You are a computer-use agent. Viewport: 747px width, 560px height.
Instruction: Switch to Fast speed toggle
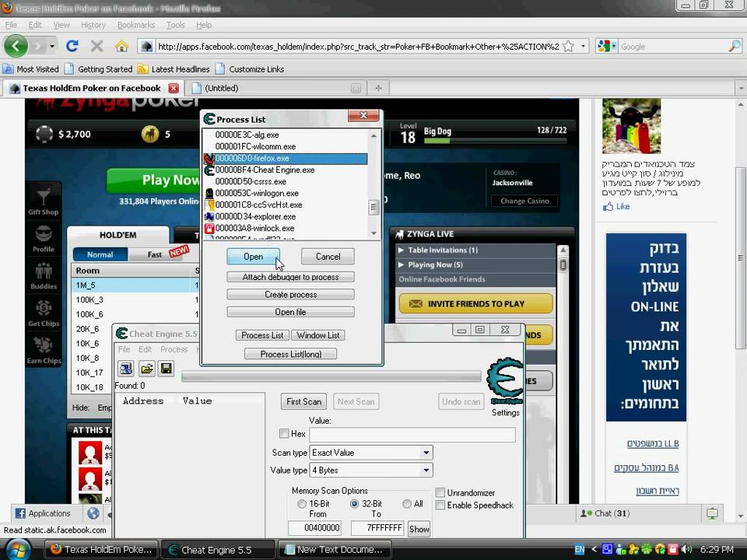click(x=154, y=254)
